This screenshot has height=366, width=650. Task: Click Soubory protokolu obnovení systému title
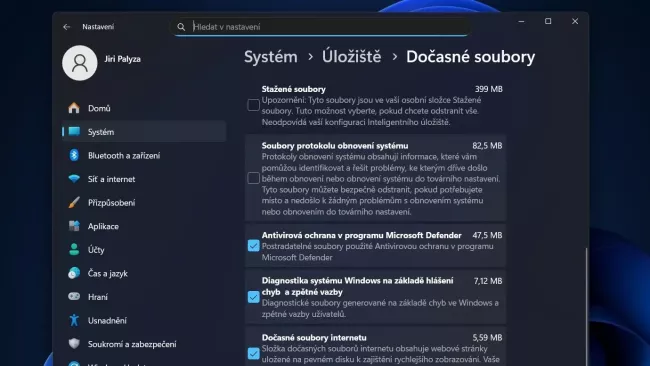[335, 146]
